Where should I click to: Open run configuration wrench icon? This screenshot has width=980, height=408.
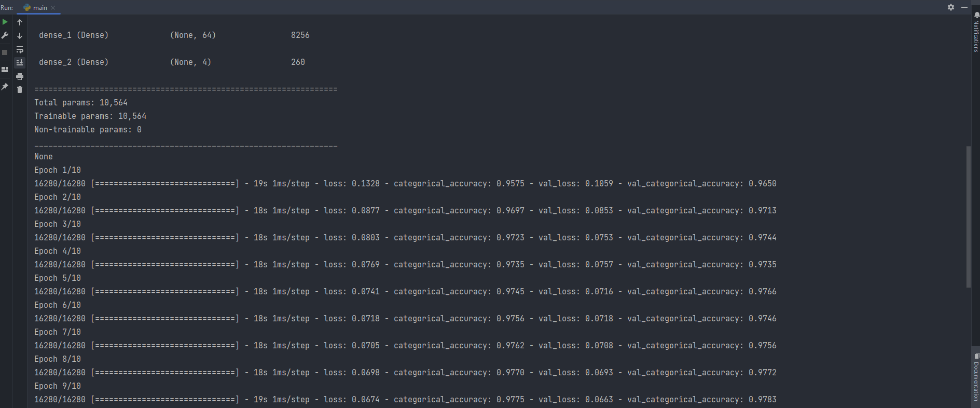[x=5, y=35]
